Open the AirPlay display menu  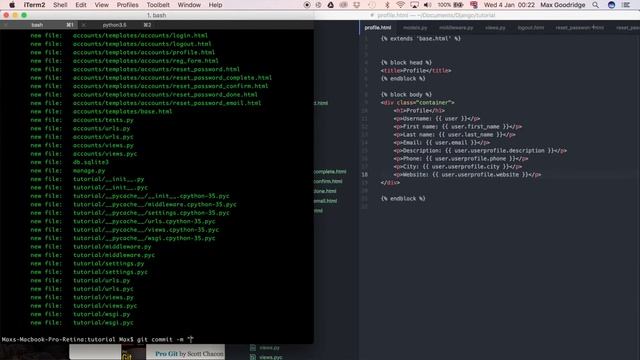click(414, 5)
